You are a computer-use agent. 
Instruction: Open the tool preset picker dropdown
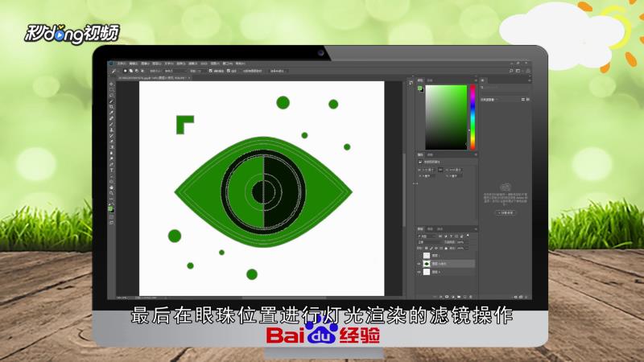(x=115, y=71)
